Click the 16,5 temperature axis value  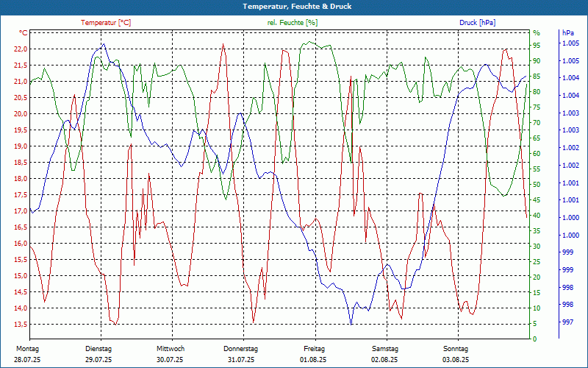(21, 227)
